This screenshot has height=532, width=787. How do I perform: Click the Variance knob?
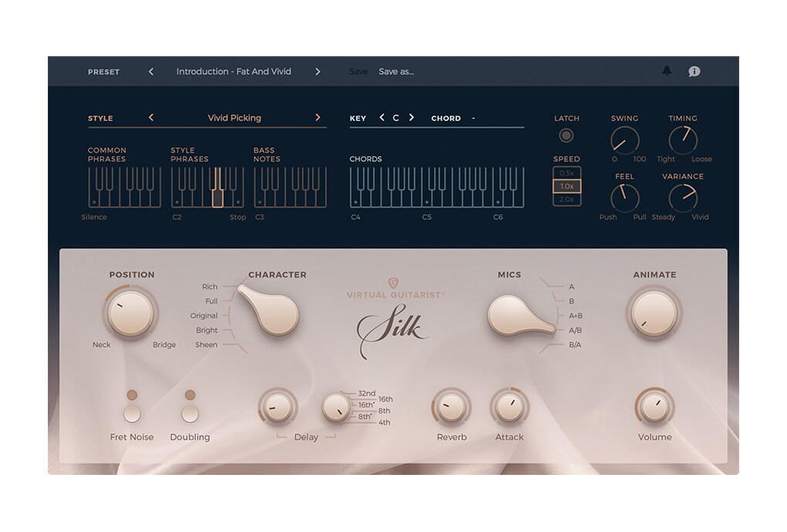683,198
